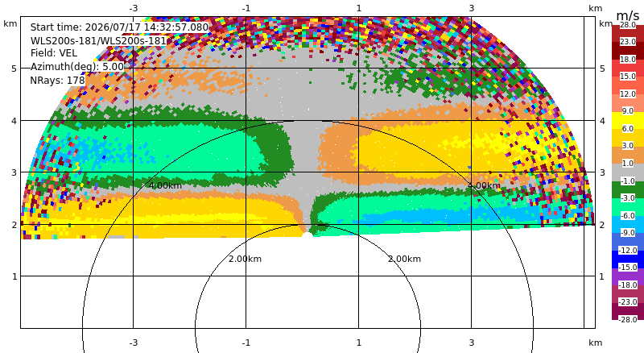Click the left 4.00km range ring label
Screen dimensions: 644x353
pyautogui.click(x=165, y=185)
